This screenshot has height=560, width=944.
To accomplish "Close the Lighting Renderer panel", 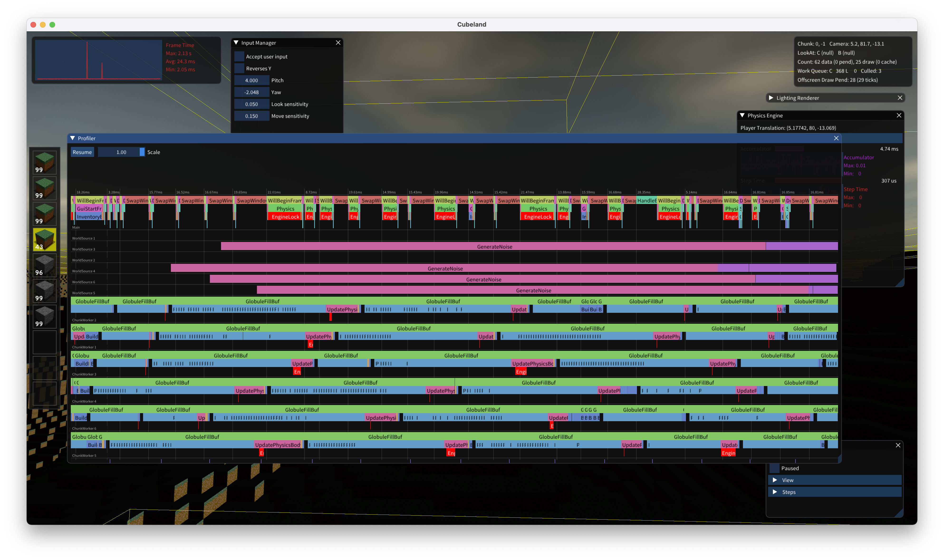I will pyautogui.click(x=900, y=98).
